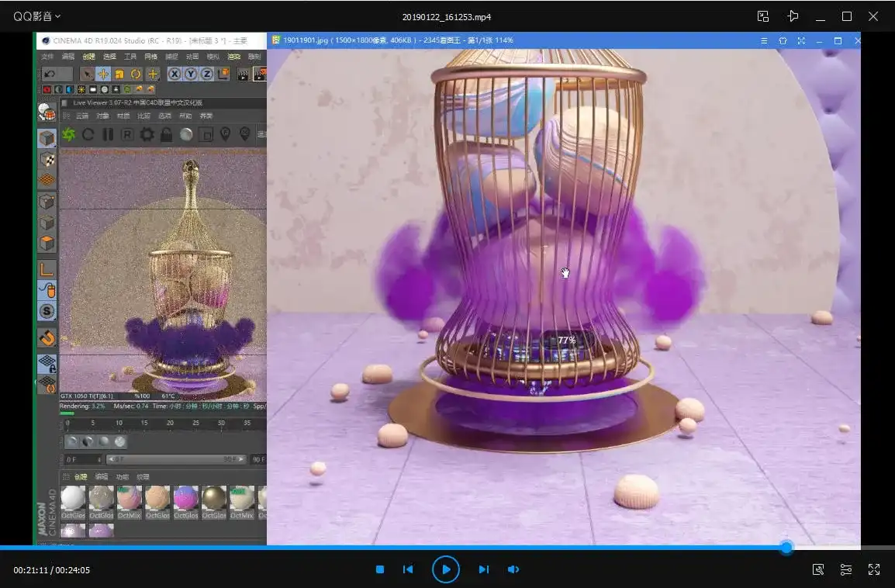
Task: Toggle fullscreen mode in the player
Action: pos(874,569)
